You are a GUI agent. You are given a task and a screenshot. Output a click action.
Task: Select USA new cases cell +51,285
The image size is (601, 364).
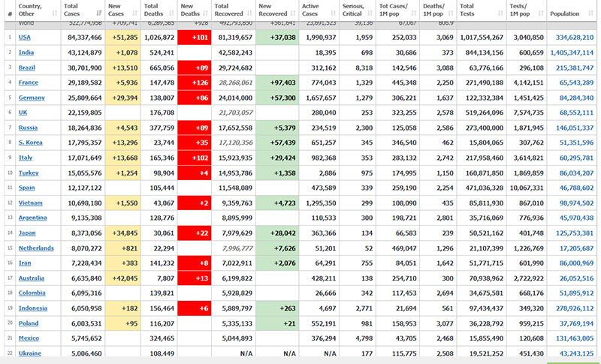pos(123,38)
